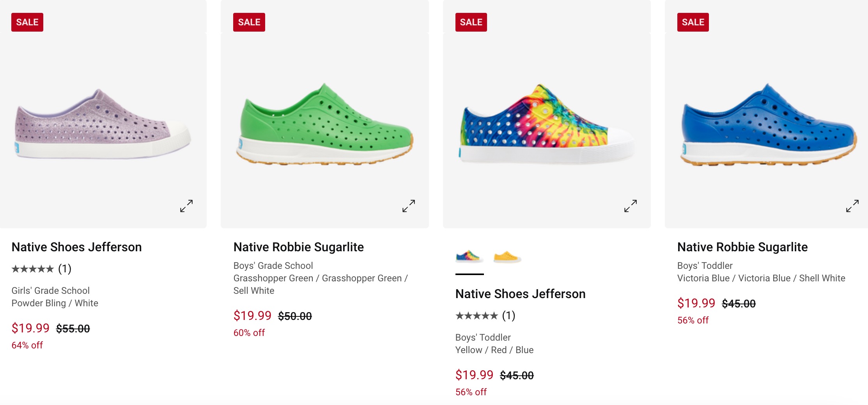This screenshot has height=405, width=868.
Task: Expand the Grasshopper Green Robbie Sugarlite image
Action: (x=408, y=206)
